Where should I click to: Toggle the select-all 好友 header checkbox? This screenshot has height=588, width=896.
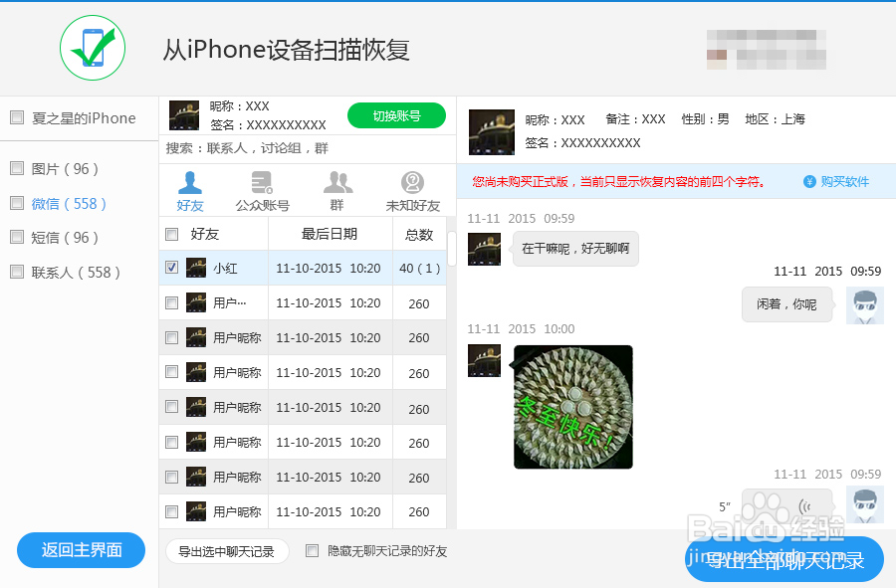point(171,234)
